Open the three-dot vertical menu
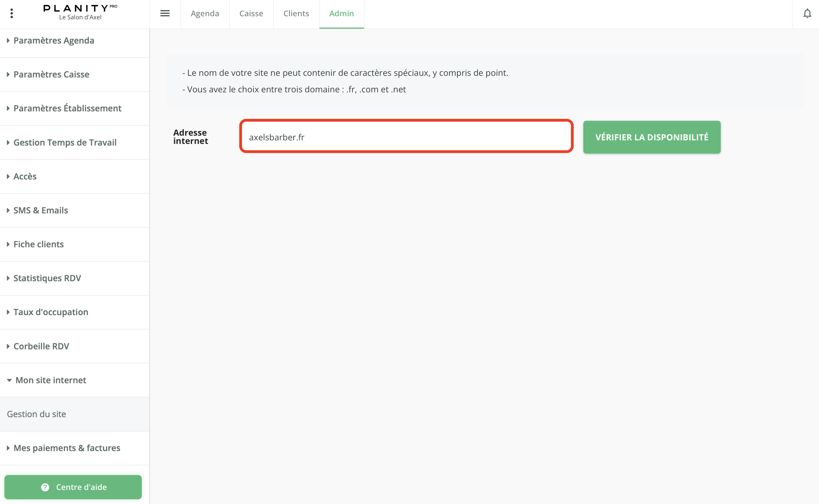Screen dimensions: 819x504 [12, 13]
